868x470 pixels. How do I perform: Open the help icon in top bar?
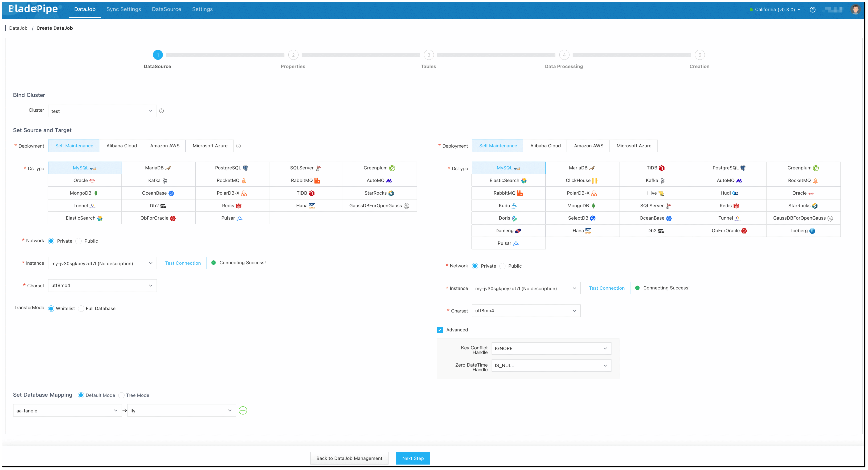pyautogui.click(x=812, y=9)
